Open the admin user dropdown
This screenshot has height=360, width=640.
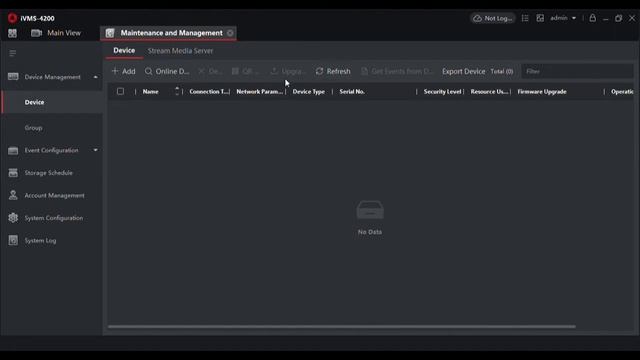563,18
